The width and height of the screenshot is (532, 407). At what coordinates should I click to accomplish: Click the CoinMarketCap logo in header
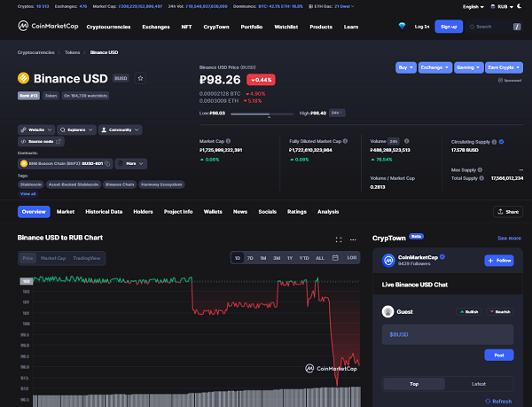pyautogui.click(x=48, y=26)
